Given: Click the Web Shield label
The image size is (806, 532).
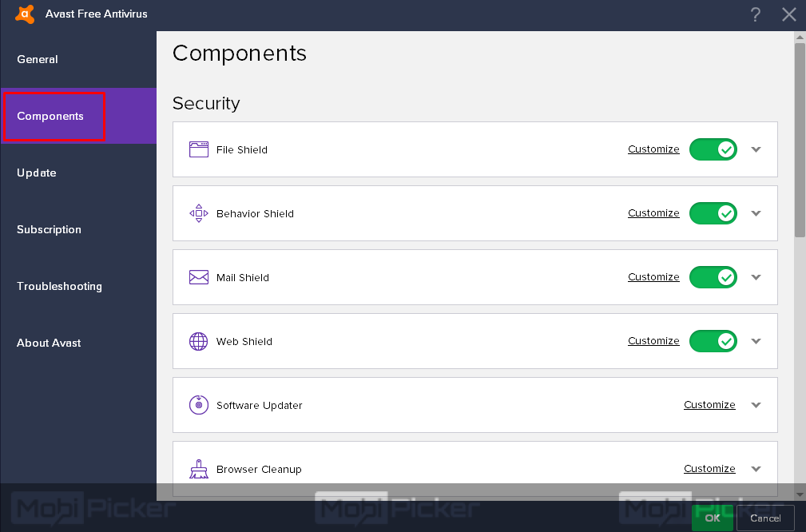Looking at the screenshot, I should [244, 341].
